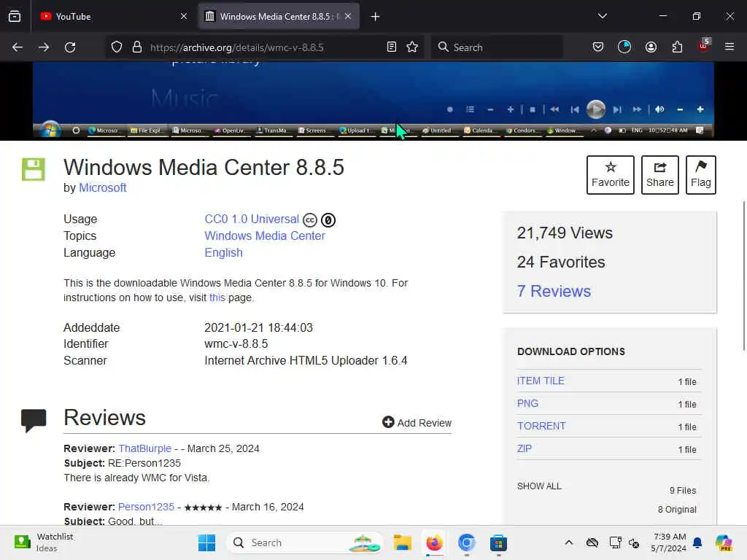Image resolution: width=747 pixels, height=560 pixels.
Task: Select the 24 Favorites text
Action: click(x=561, y=262)
